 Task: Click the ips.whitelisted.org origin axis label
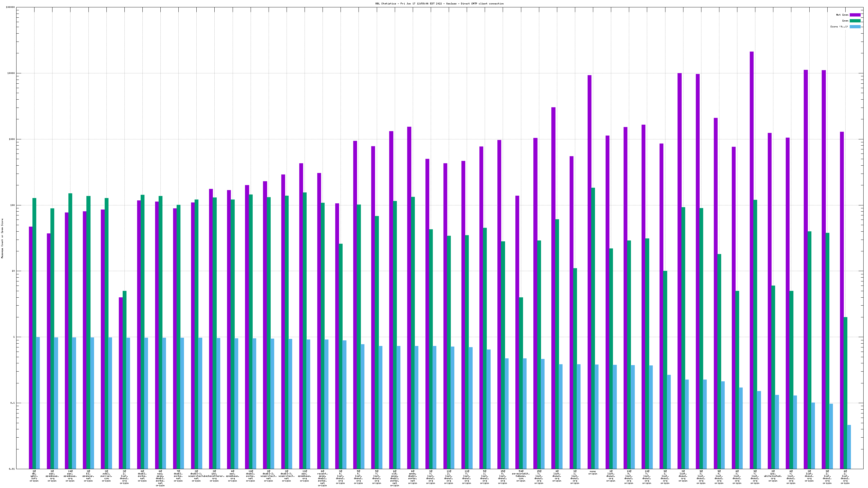[773, 476]
